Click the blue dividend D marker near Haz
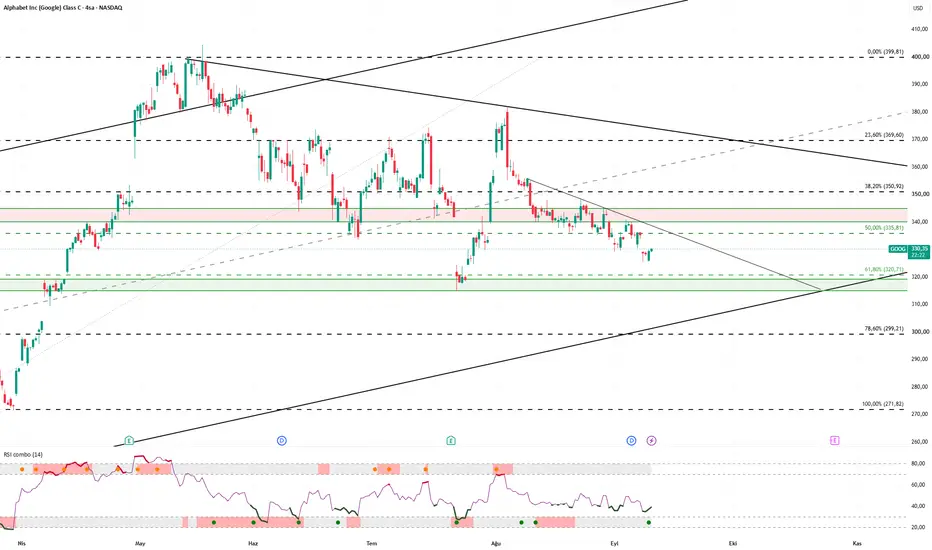This screenshot has height=550, width=932. [x=282, y=441]
